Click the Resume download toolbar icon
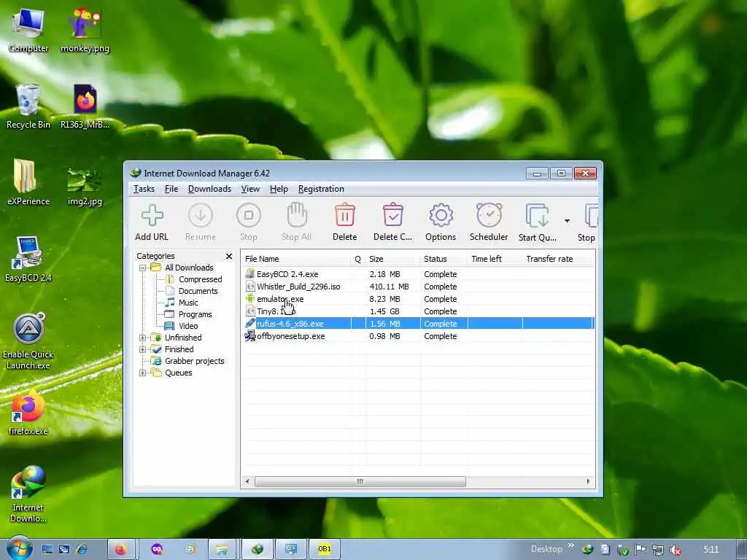Viewport: 747px width, 560px height. pyautogui.click(x=200, y=222)
